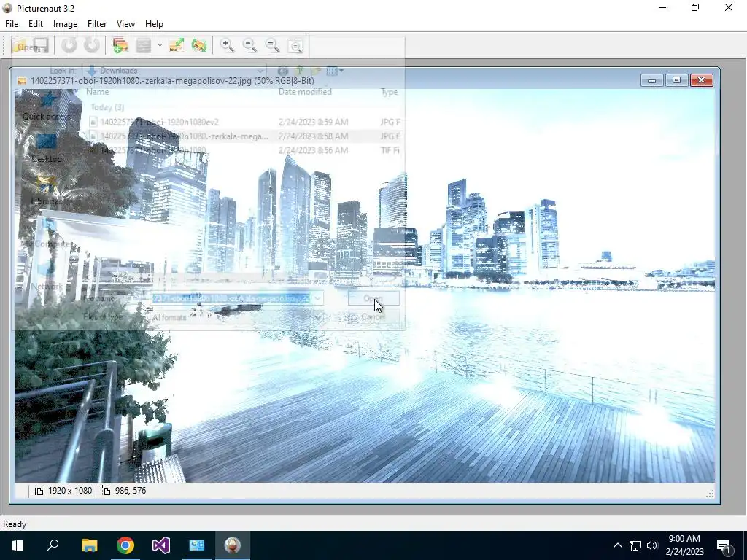The height and width of the screenshot is (560, 747).
Task: Click the Ready status bar text
Action: click(x=15, y=524)
